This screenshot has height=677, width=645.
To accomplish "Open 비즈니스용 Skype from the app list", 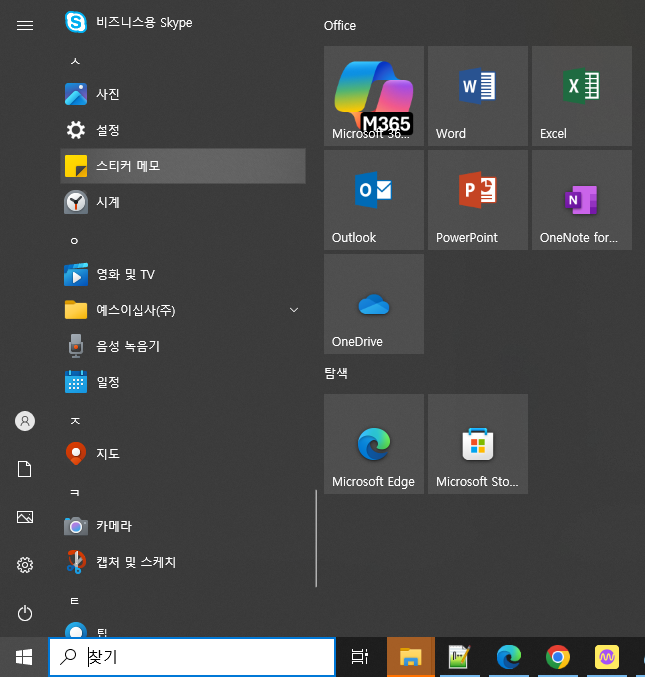I will pyautogui.click(x=183, y=22).
